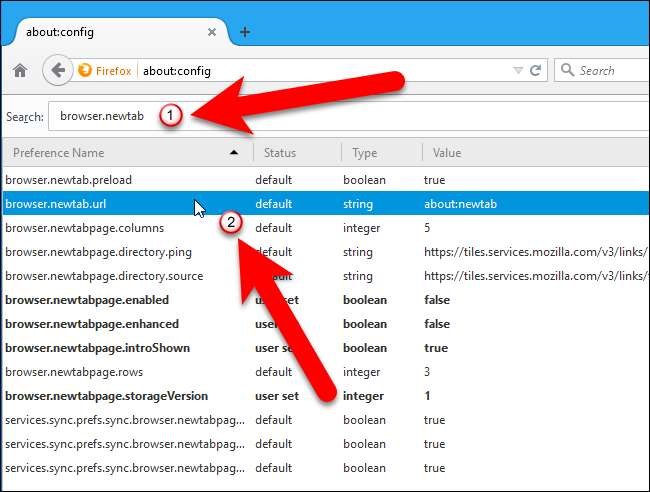The image size is (650, 492).
Task: Click the magnifier icon in the search box
Action: coord(568,71)
